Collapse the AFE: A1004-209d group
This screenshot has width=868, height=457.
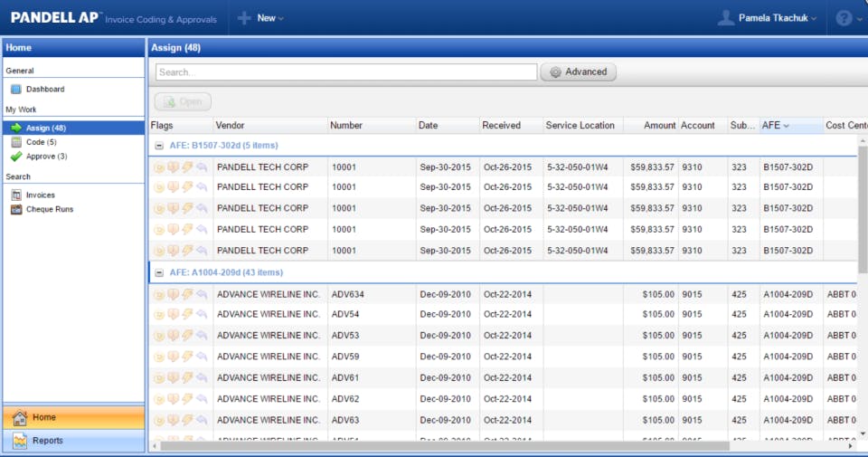[x=159, y=273]
